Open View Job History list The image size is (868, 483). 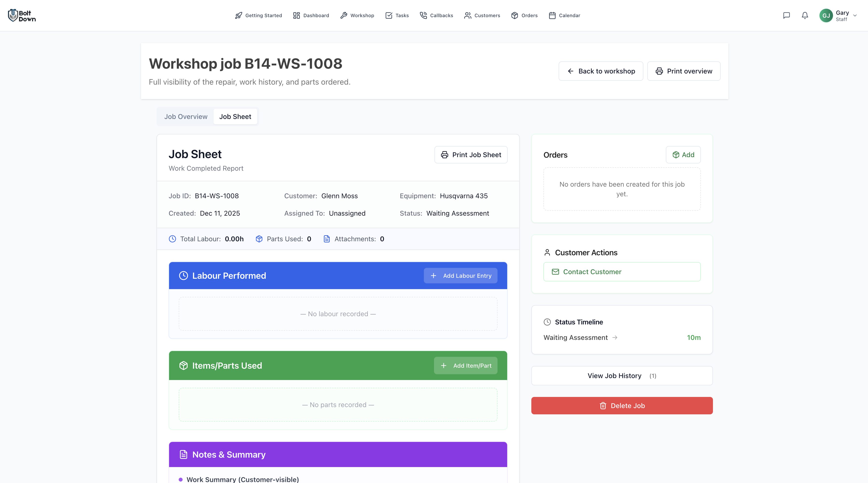click(x=622, y=375)
